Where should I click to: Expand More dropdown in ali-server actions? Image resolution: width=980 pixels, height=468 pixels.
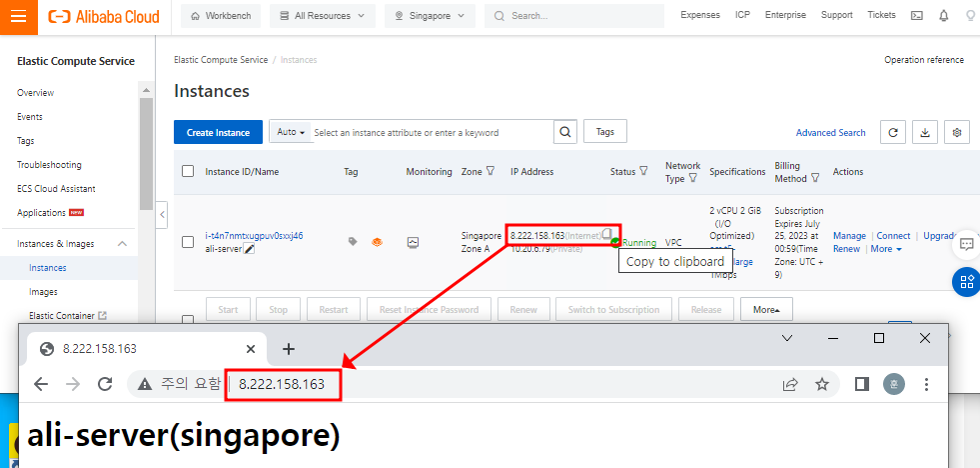pyautogui.click(x=886, y=249)
